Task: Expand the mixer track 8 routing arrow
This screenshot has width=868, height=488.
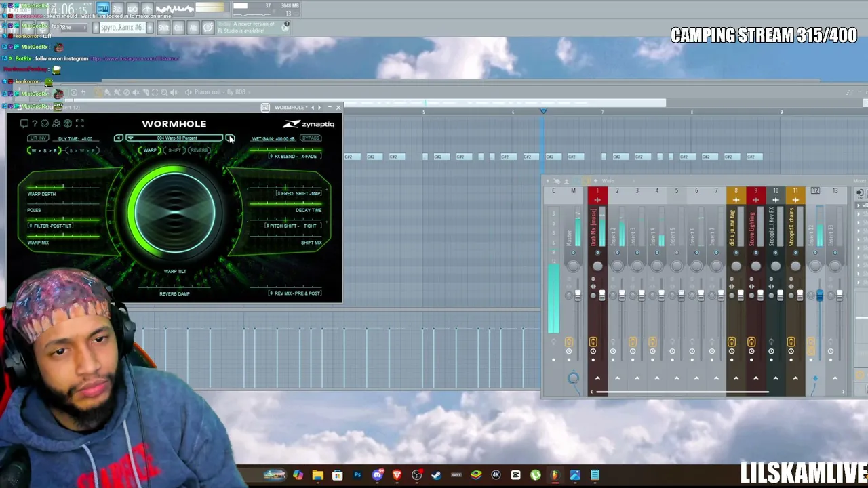Action: [736, 378]
